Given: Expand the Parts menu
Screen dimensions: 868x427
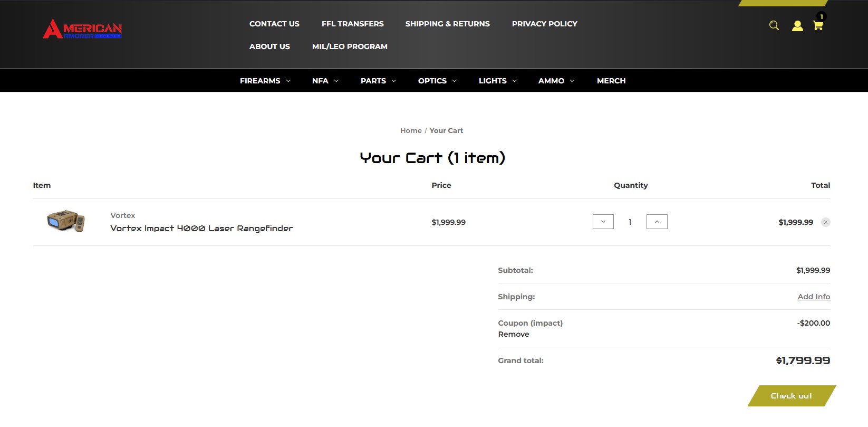Looking at the screenshot, I should 379,81.
